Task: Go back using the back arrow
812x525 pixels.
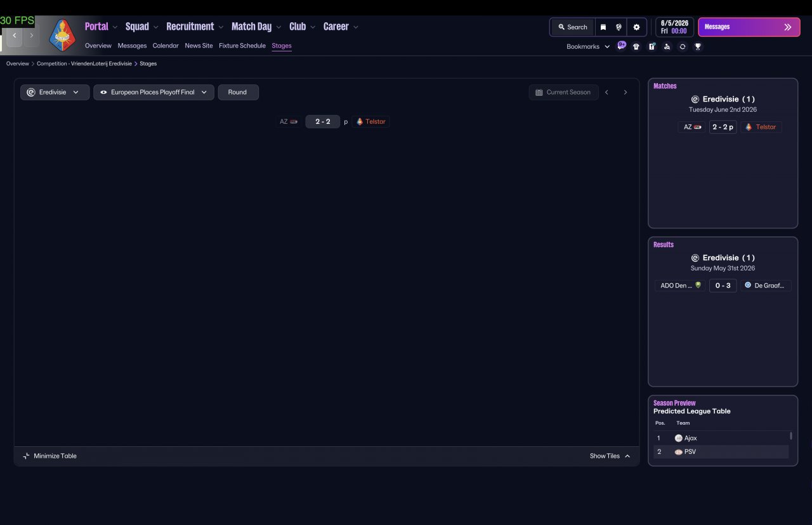Action: coord(15,36)
